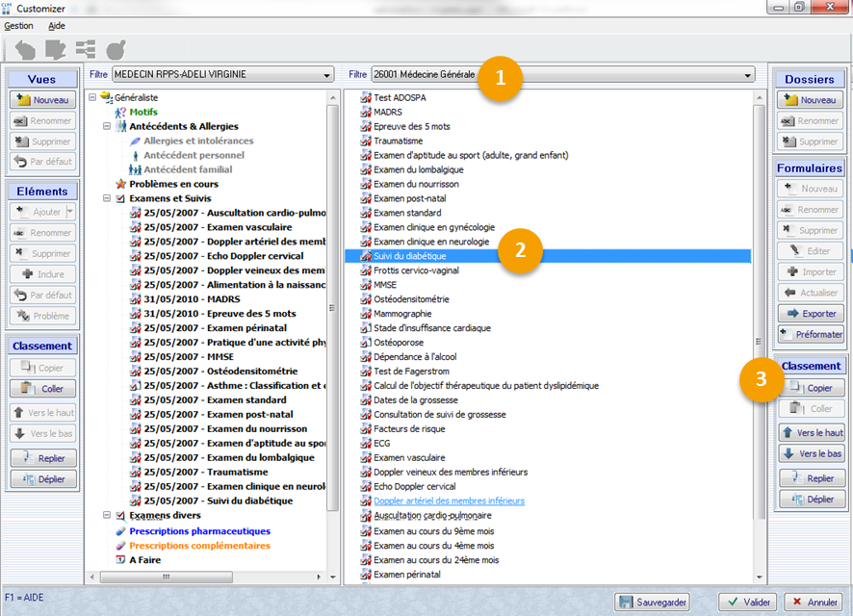
Task: Click Copier in the right Classement panel
Action: tap(811, 387)
